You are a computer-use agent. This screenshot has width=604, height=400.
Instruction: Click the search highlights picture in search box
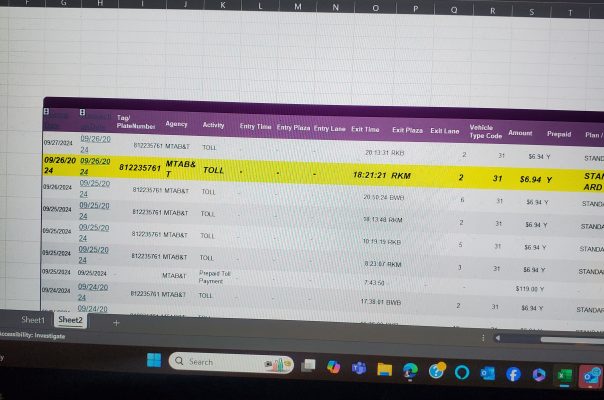coord(277,364)
